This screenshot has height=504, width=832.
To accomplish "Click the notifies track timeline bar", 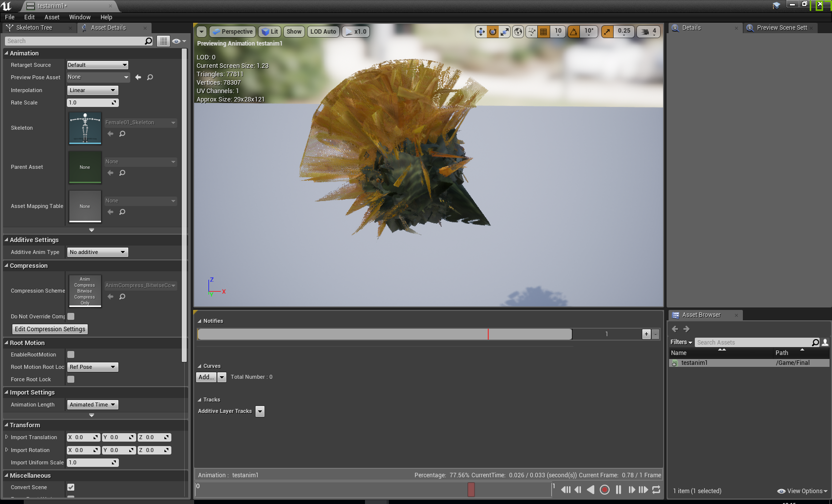I will pyautogui.click(x=385, y=334).
